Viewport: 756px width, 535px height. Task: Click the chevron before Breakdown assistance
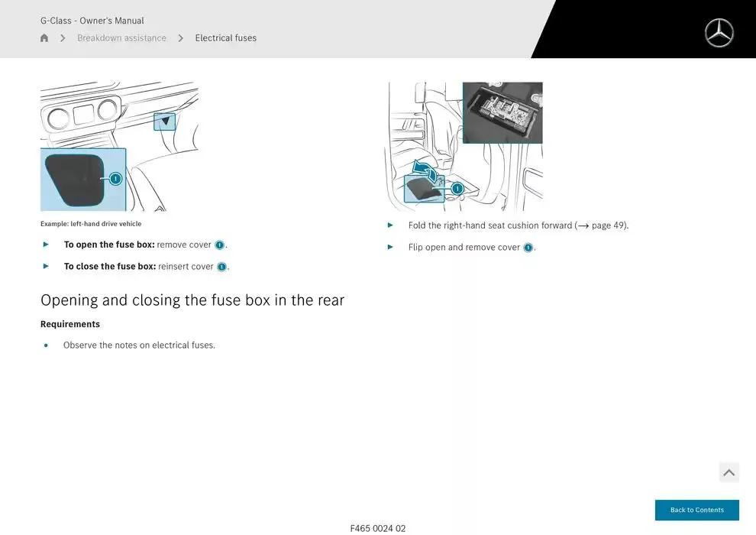coord(63,38)
